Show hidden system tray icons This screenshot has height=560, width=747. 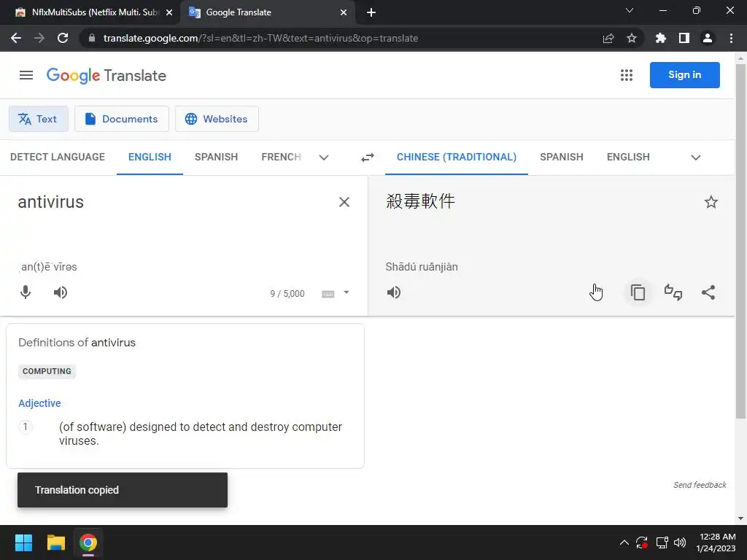coord(624,542)
